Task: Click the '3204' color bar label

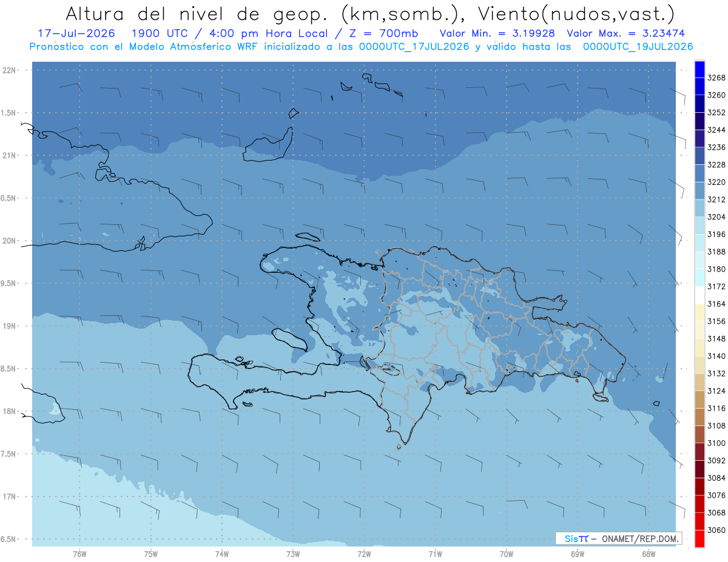Action: [716, 217]
